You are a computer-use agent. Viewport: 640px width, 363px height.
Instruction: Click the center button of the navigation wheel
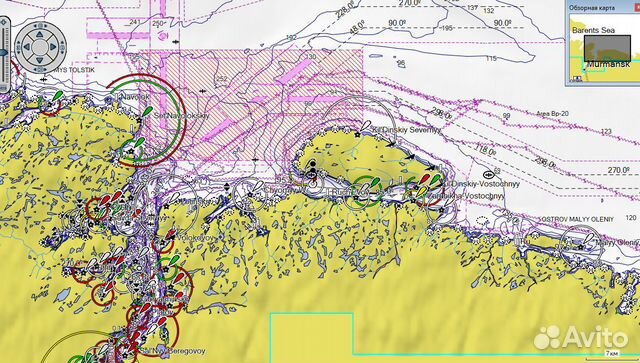[40, 47]
